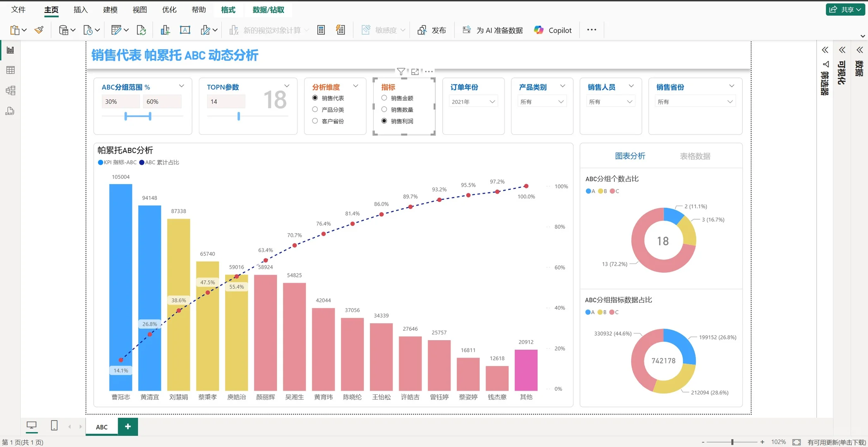Screen dimensions: 868x447
Task: Switch to the 插入 ribbon tab
Action: [80, 10]
